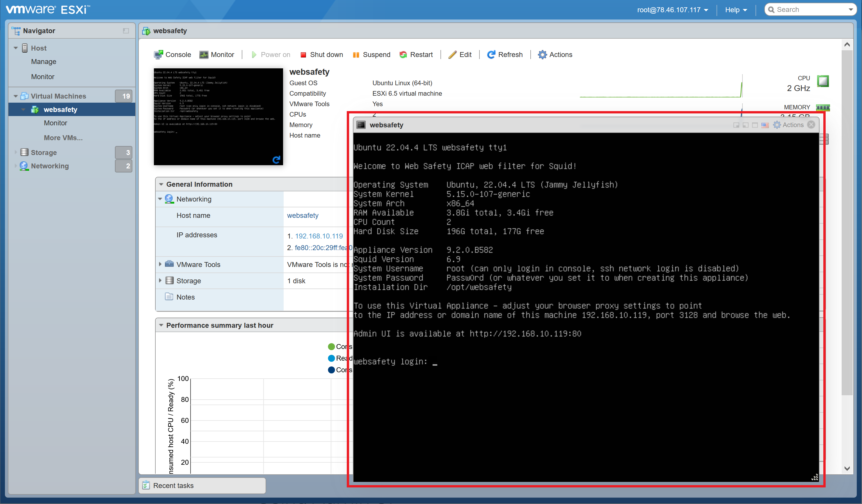Collapse the Virtual Machines tree node
Viewport: 862px width, 504px height.
coord(15,96)
